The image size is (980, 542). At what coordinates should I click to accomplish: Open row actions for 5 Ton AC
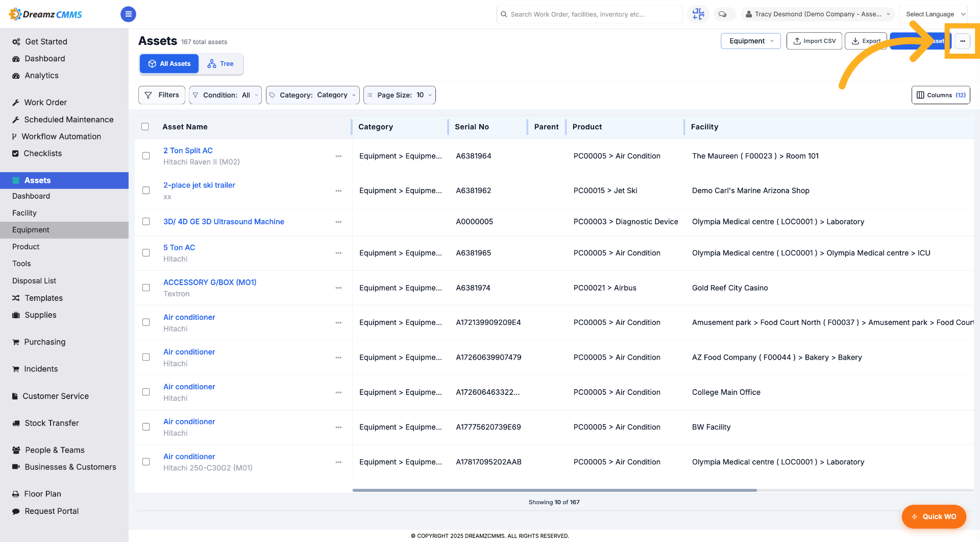338,253
